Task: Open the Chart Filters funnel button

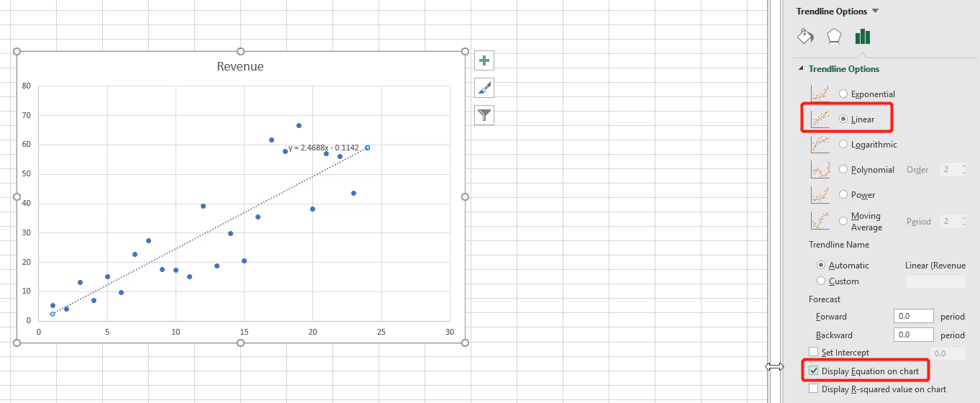Action: (x=484, y=115)
